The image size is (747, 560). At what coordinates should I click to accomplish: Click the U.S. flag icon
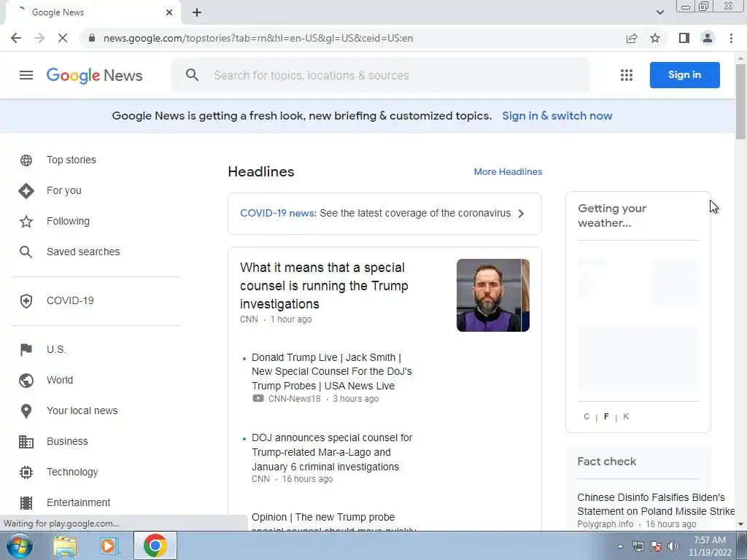tap(26, 349)
